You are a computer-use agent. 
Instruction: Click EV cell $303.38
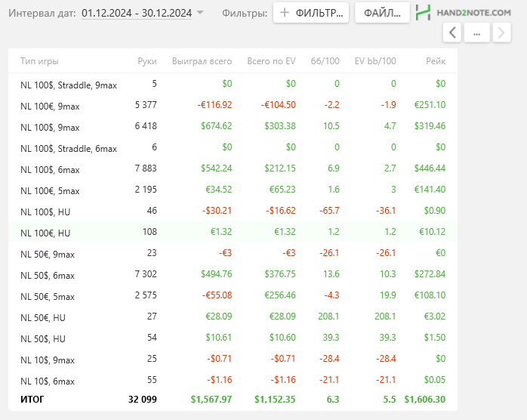click(280, 126)
